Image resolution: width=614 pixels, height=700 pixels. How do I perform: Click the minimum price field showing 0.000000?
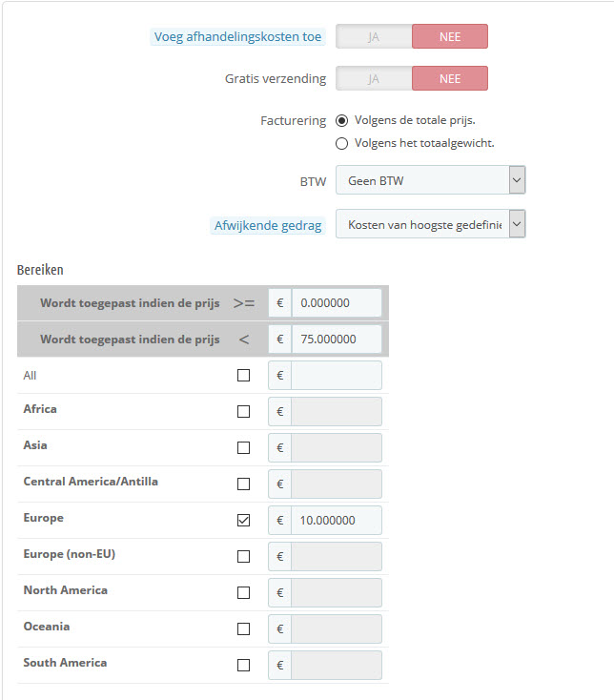[336, 303]
